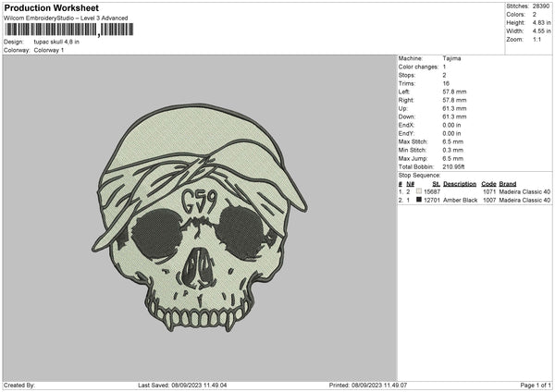Click the barcode in the header
555x392 pixels.
(69, 30)
